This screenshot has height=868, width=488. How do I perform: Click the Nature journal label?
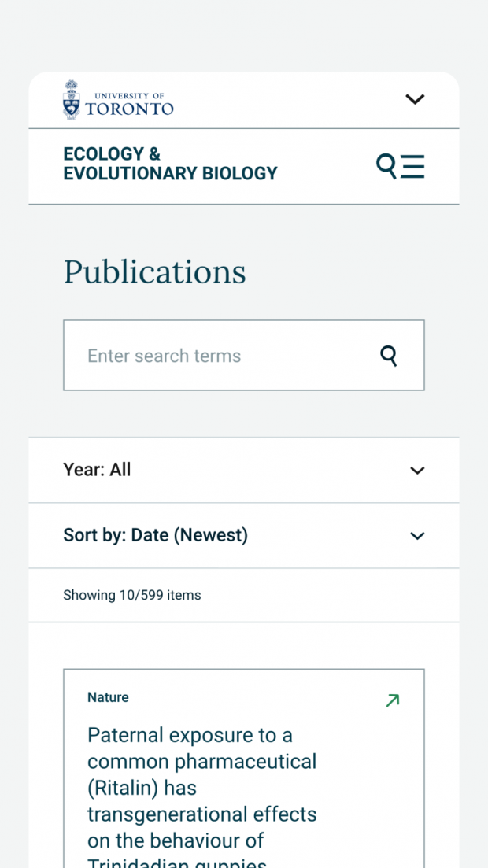point(108,697)
